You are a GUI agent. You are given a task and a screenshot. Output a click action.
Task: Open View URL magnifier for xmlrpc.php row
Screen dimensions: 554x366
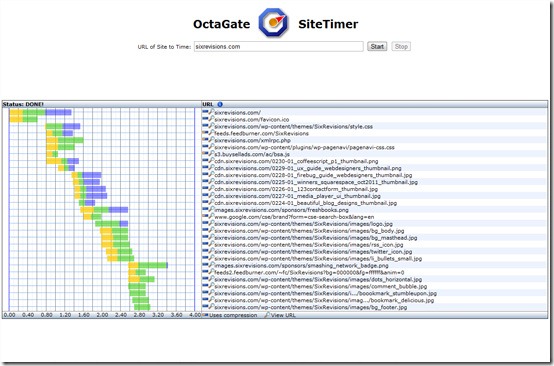point(211,140)
